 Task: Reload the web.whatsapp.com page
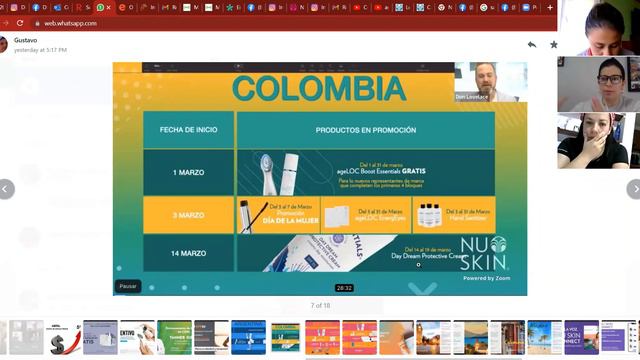point(20,23)
